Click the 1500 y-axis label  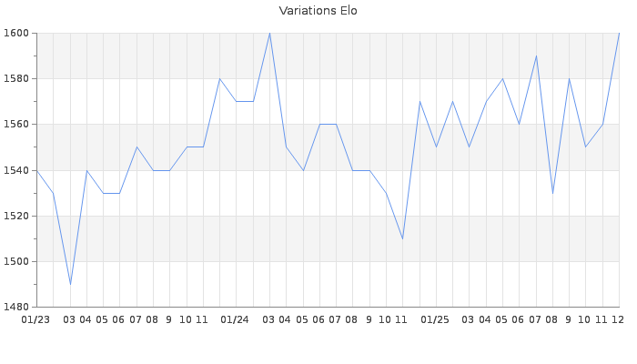17,261
